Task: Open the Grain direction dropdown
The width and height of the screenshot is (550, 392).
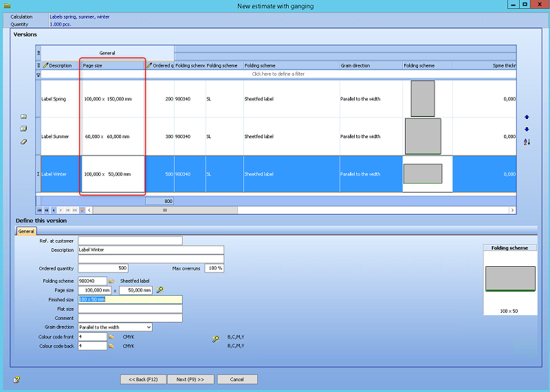Action: click(148, 327)
